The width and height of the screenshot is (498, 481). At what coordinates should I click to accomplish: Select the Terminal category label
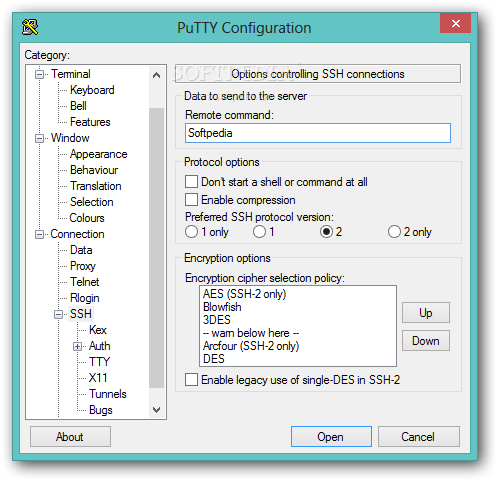71,74
